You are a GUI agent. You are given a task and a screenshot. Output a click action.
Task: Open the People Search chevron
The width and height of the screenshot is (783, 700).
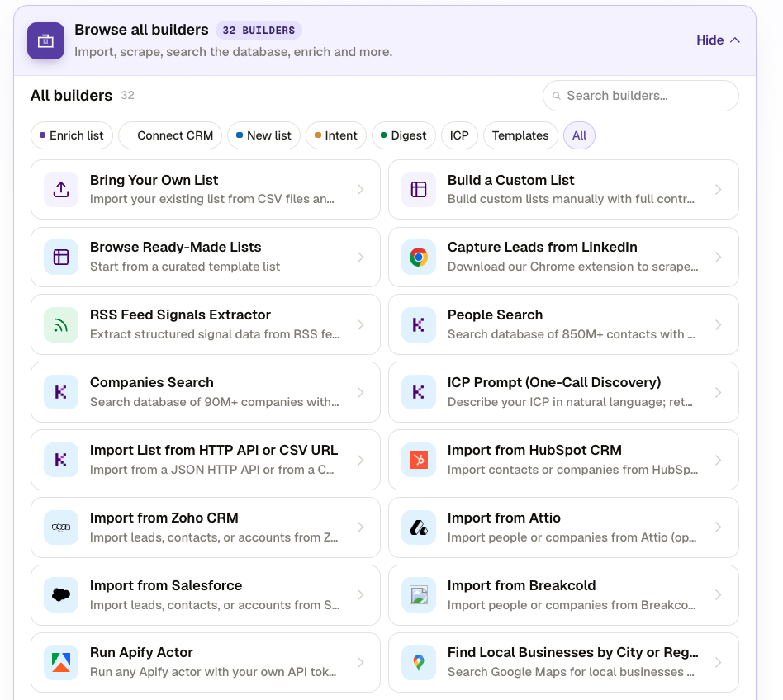(x=718, y=324)
